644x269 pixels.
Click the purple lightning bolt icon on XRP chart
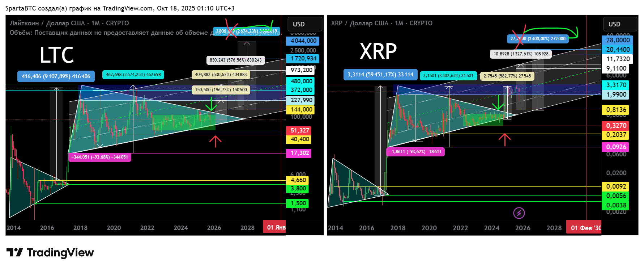pyautogui.click(x=519, y=213)
